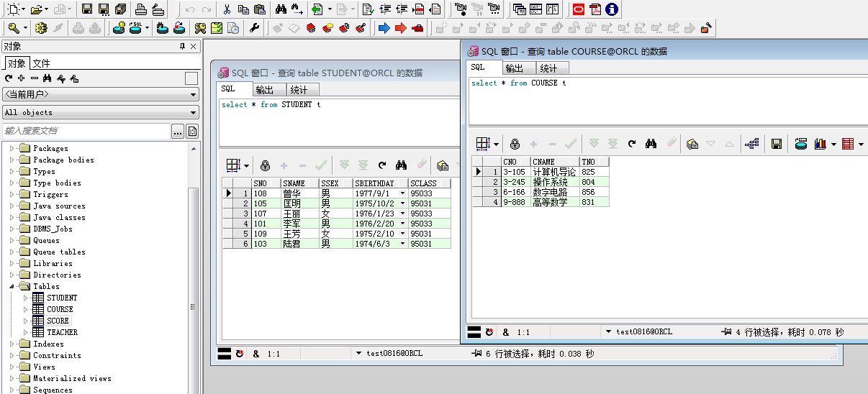Click the lock icon in COURSE grid toolbar
868x394 pixels.
click(515, 144)
